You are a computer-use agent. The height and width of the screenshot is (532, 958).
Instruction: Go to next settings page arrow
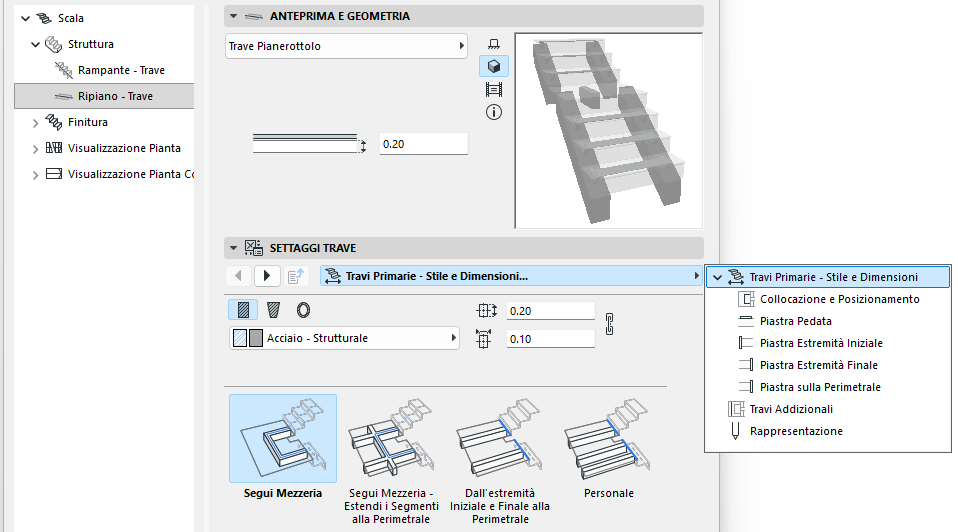pyautogui.click(x=267, y=276)
